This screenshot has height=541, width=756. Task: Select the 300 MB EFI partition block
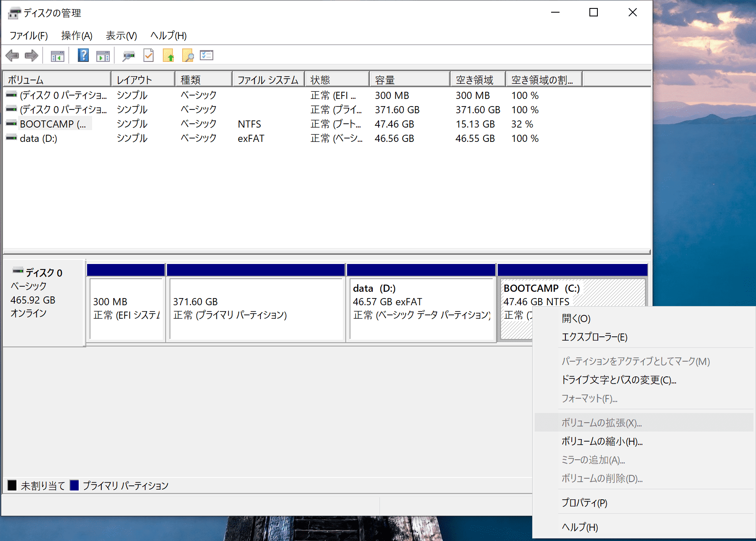click(x=126, y=303)
